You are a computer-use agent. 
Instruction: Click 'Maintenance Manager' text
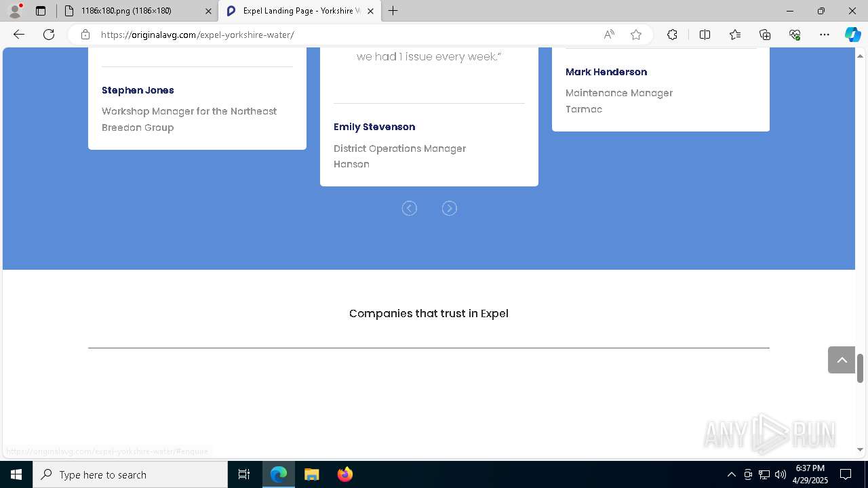[619, 93]
